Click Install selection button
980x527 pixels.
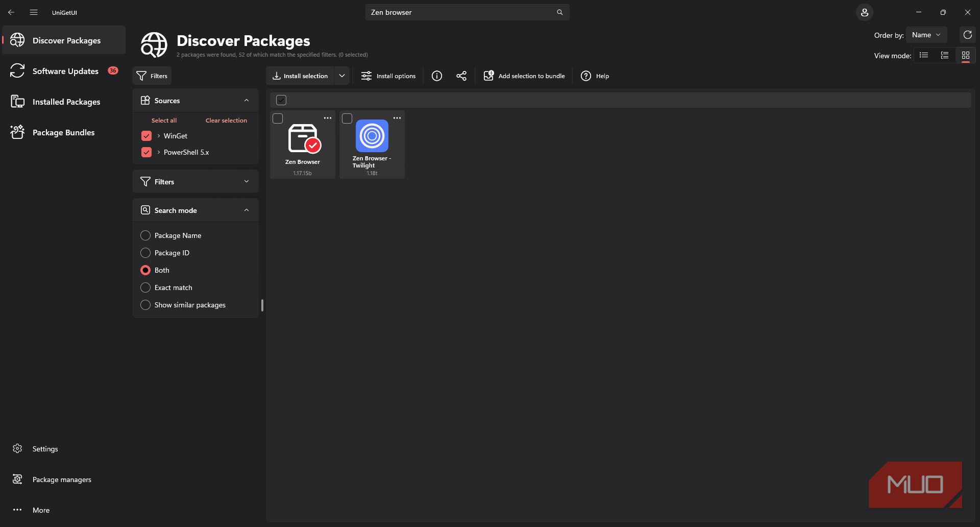tap(300, 76)
